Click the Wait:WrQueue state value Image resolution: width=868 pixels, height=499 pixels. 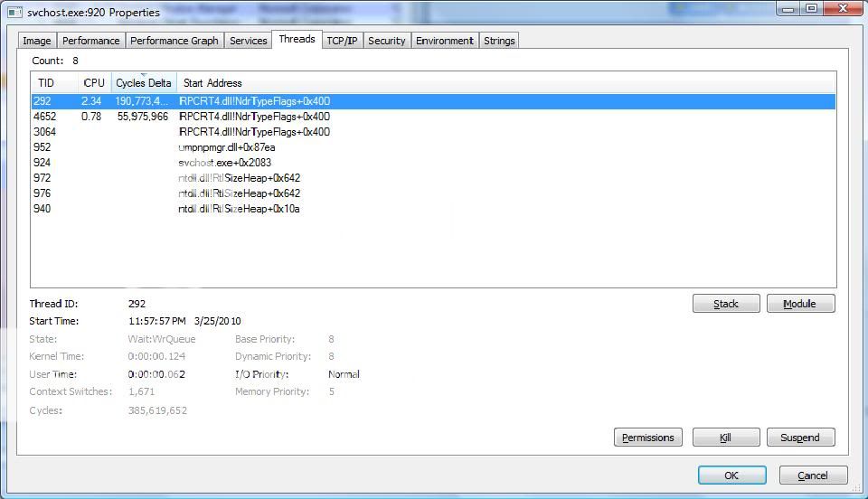point(162,339)
